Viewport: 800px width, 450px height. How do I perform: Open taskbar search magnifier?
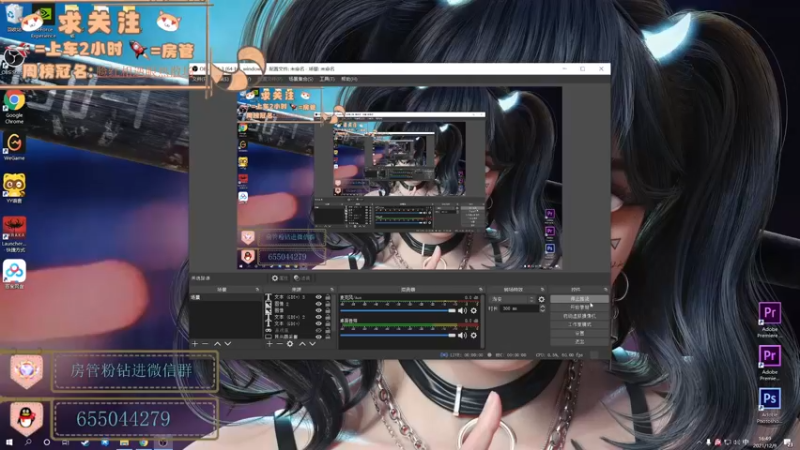pyautogui.click(x=28, y=442)
